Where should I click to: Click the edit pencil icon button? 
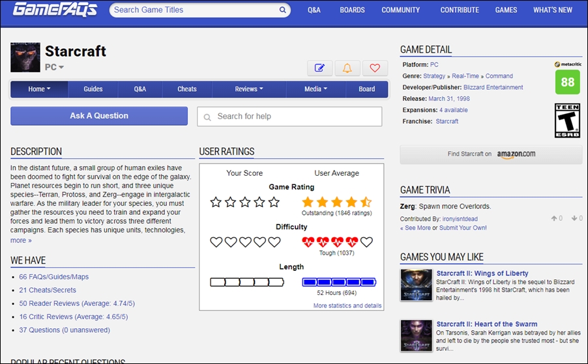click(x=319, y=68)
